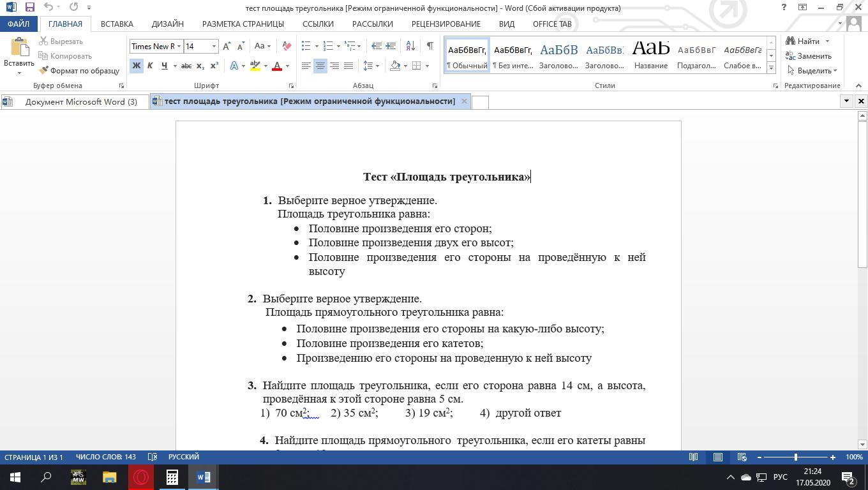Click the Format Painter brush icon

point(43,71)
